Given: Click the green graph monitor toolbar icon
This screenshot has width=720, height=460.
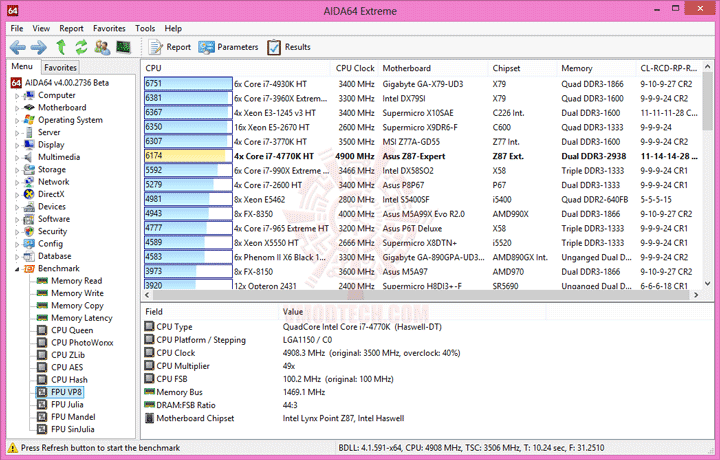Looking at the screenshot, I should 123,46.
